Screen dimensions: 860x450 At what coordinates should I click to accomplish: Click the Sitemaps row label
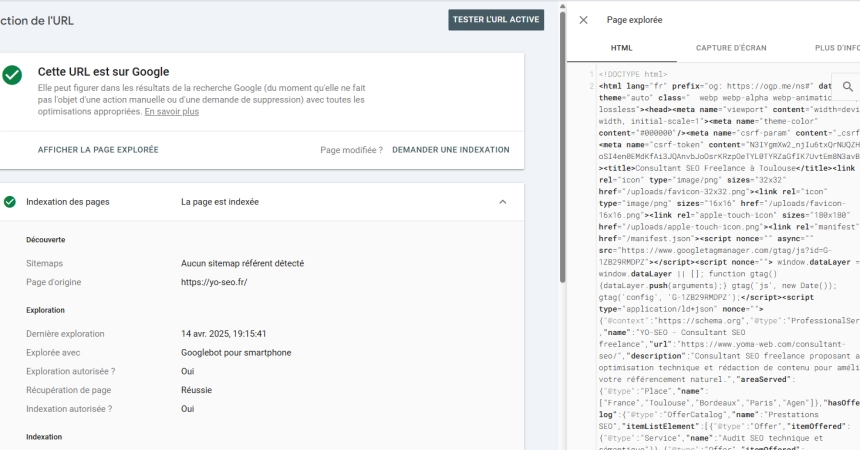pos(44,263)
